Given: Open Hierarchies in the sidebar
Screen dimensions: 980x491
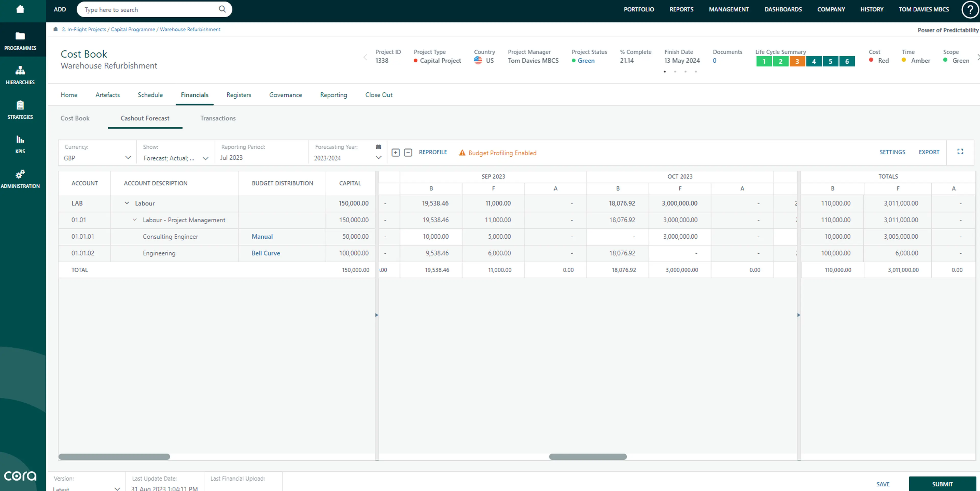Looking at the screenshot, I should [x=20, y=75].
